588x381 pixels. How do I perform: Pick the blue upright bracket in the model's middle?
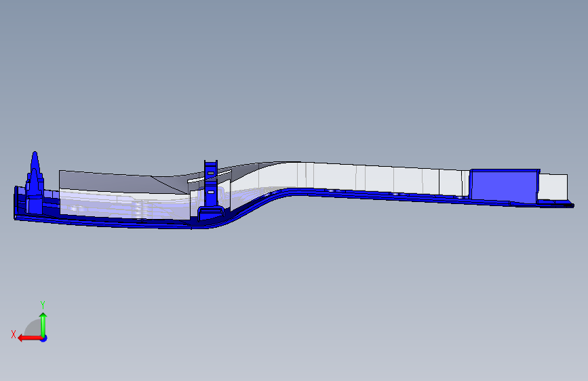tap(211, 189)
